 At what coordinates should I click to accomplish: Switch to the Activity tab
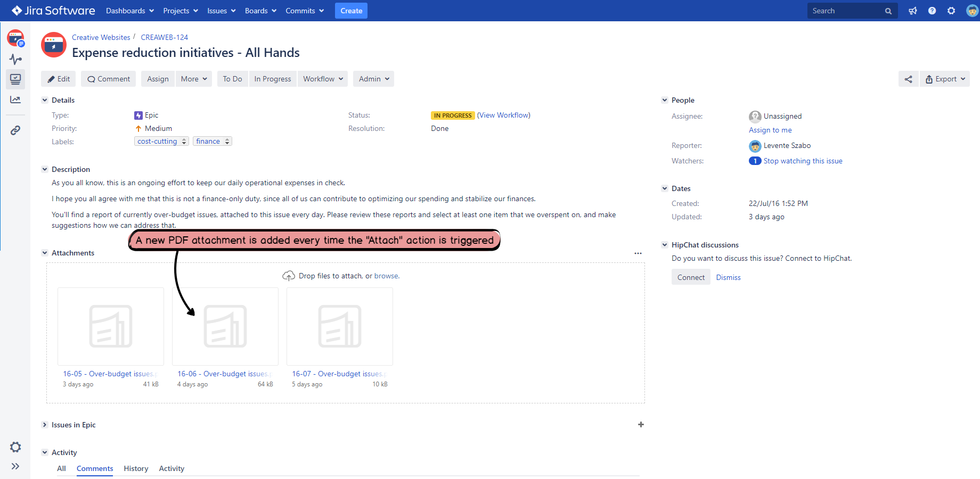(x=171, y=468)
